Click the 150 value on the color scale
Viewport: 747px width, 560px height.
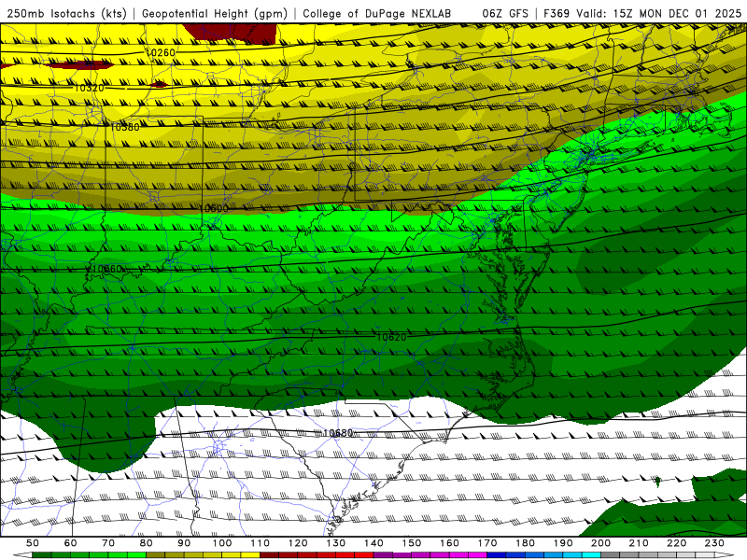point(412,543)
